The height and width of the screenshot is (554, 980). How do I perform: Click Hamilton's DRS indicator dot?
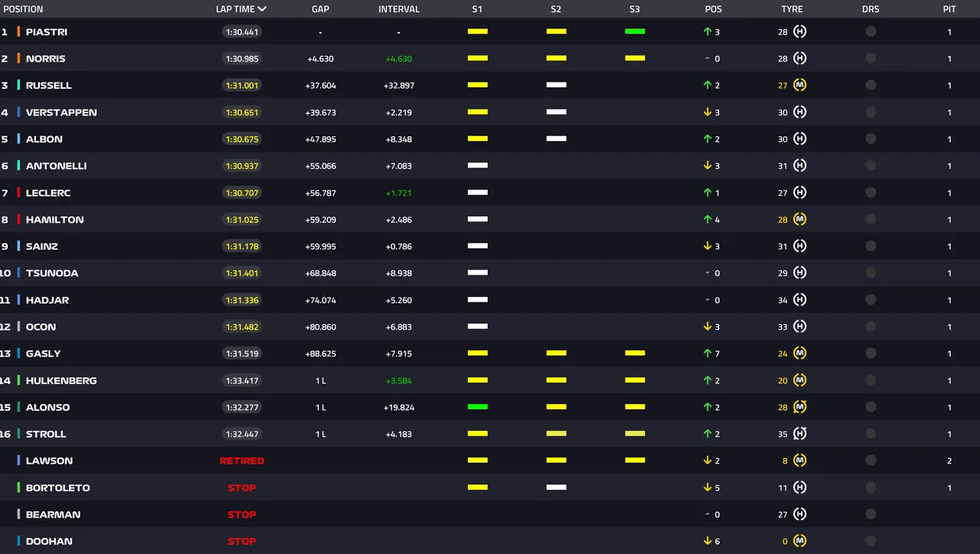[x=871, y=219]
